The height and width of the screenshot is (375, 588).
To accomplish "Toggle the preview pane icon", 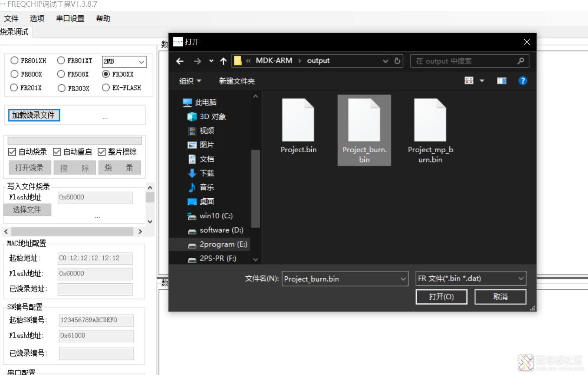I will 502,81.
